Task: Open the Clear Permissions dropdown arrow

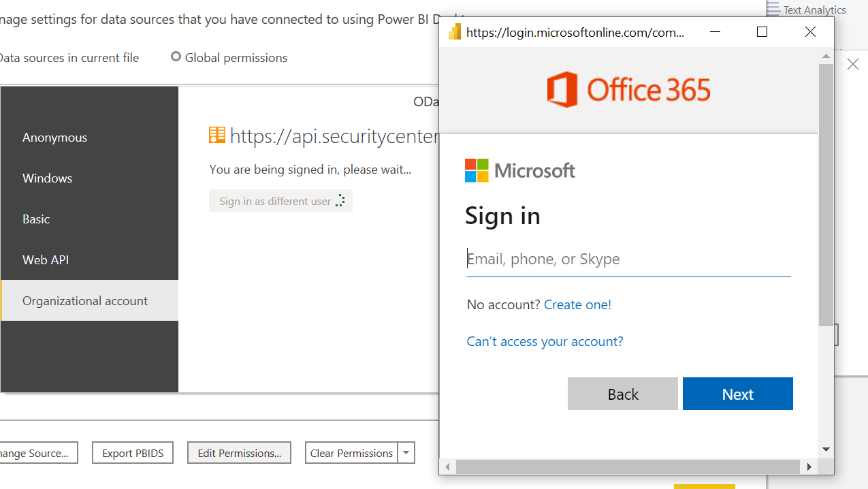Action: pos(406,452)
